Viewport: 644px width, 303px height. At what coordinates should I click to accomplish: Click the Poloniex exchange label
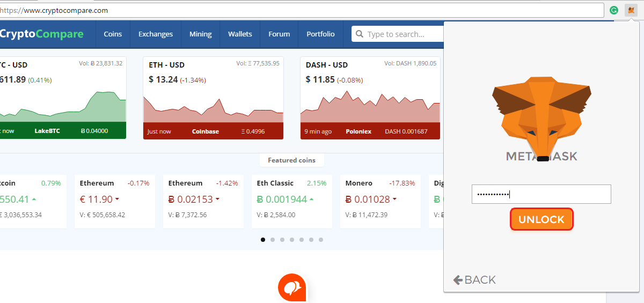coord(357,131)
